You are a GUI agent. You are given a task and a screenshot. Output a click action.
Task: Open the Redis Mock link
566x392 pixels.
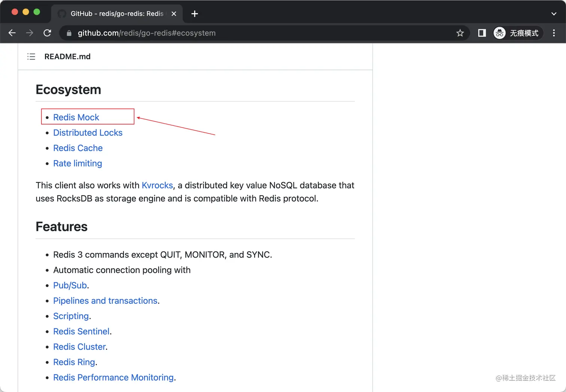pyautogui.click(x=76, y=117)
